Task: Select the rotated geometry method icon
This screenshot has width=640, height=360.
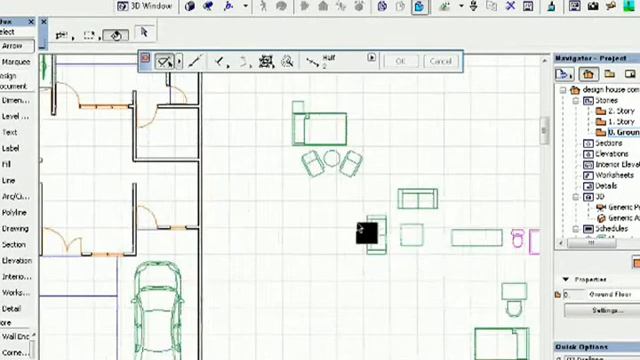Action: tap(116, 36)
